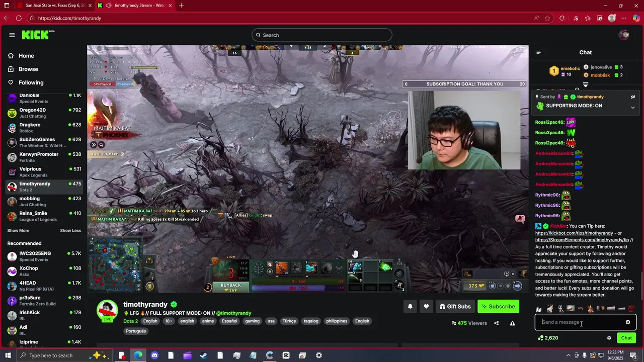Open Browse in sidebar
Viewport: 644px width, 362px height.
click(28, 69)
